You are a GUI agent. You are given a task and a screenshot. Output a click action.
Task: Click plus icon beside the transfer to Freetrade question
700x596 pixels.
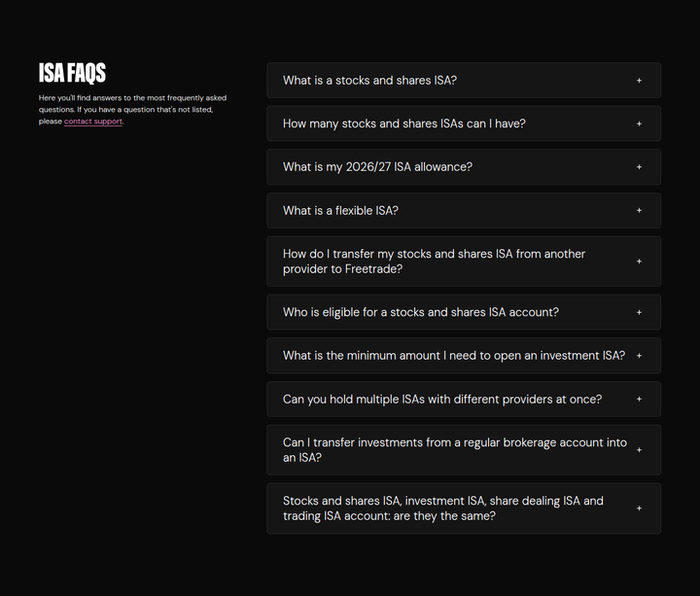pos(639,262)
